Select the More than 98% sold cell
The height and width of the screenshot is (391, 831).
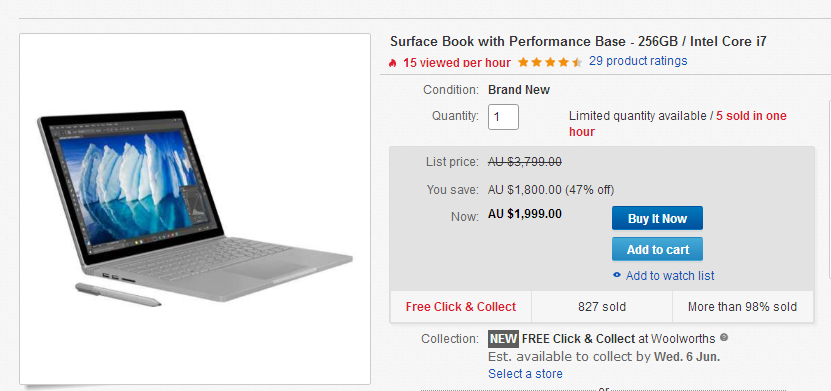pyautogui.click(x=742, y=307)
